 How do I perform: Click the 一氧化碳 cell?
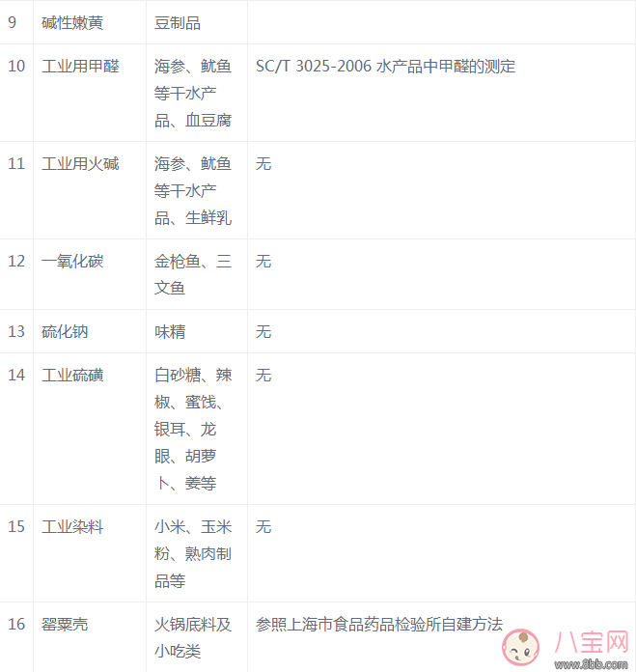coord(72,262)
